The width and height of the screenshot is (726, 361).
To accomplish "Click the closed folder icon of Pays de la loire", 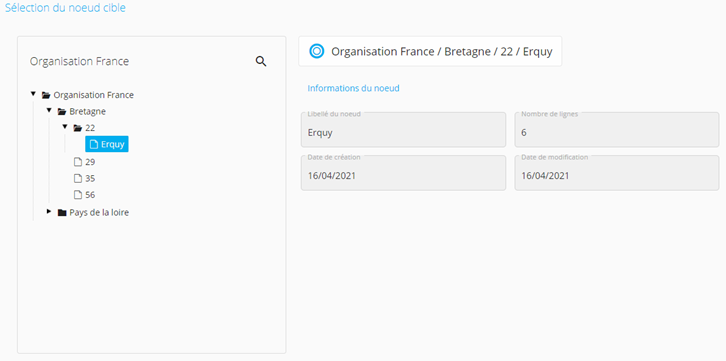I will 62,213.
